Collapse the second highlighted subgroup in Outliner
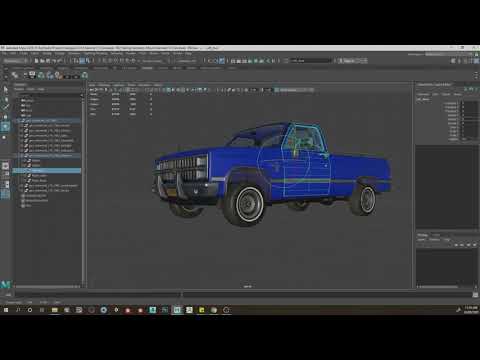Screen dimensions: 480x360 22,156
